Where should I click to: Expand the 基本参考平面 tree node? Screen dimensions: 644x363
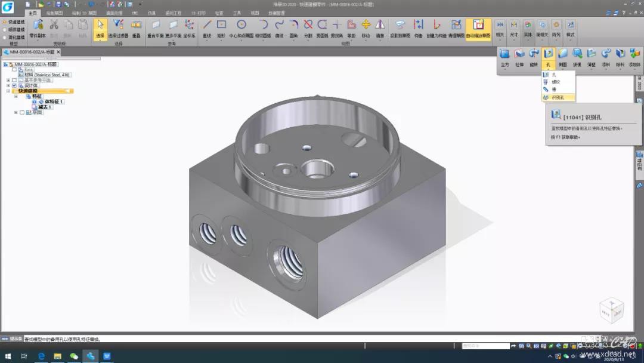coord(8,80)
